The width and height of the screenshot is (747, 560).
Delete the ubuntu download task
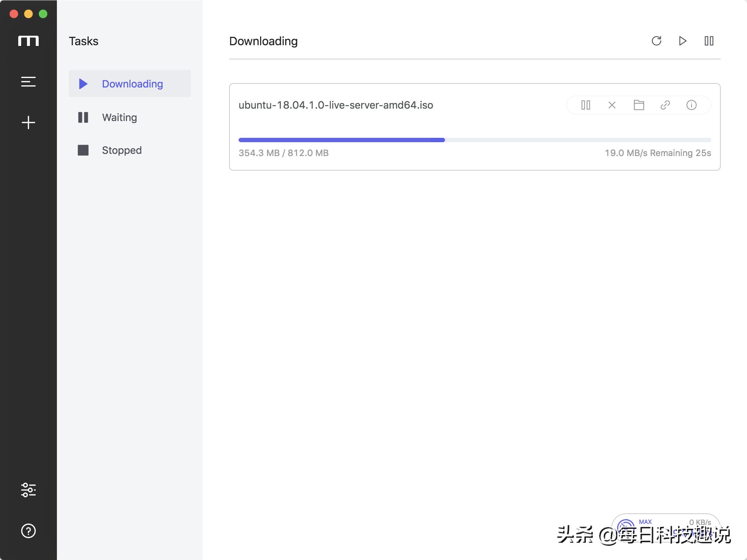click(612, 105)
